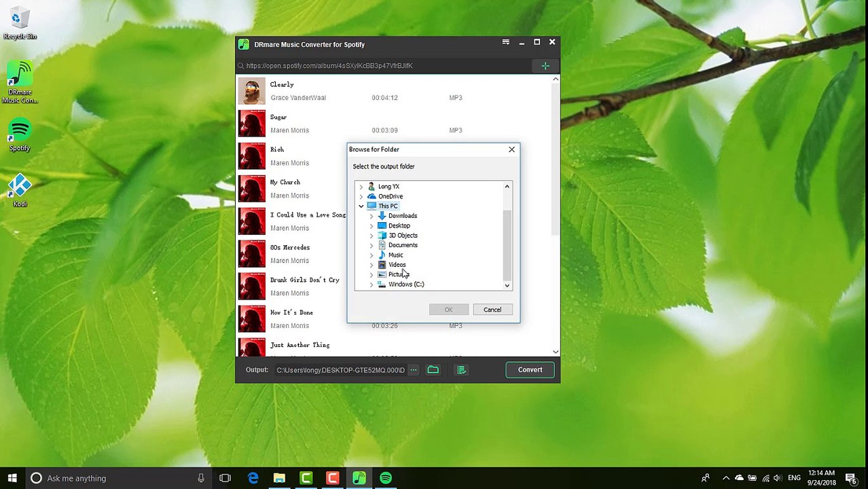This screenshot has width=868, height=489.
Task: Close the Browse for Folder dialog
Action: 511,149
